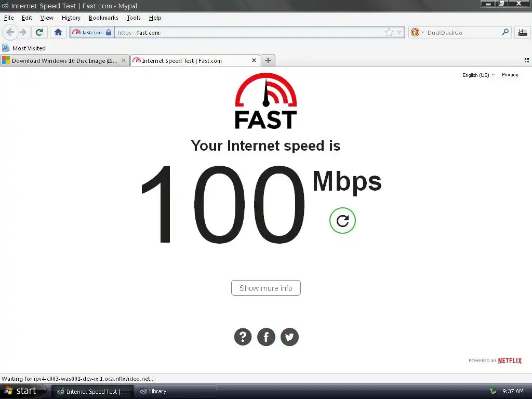Click into the fast.com URL address field
This screenshot has width=532, height=399.
(249, 33)
